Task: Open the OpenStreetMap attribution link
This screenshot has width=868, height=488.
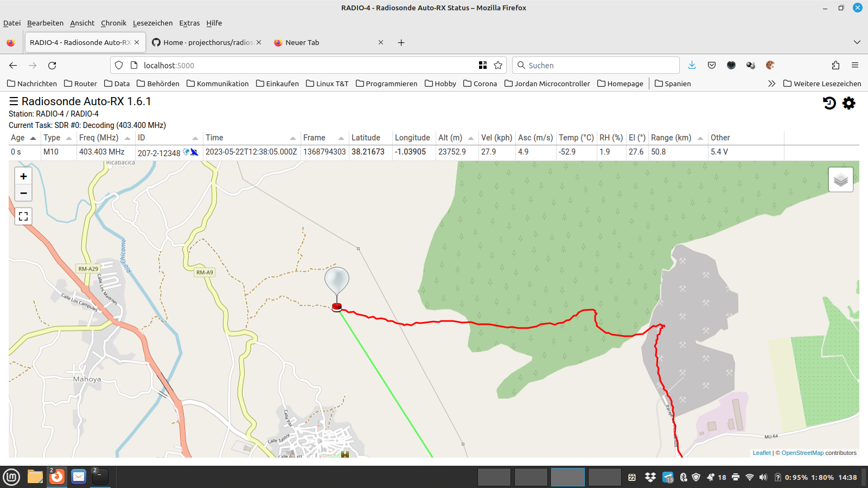Action: 802,453
